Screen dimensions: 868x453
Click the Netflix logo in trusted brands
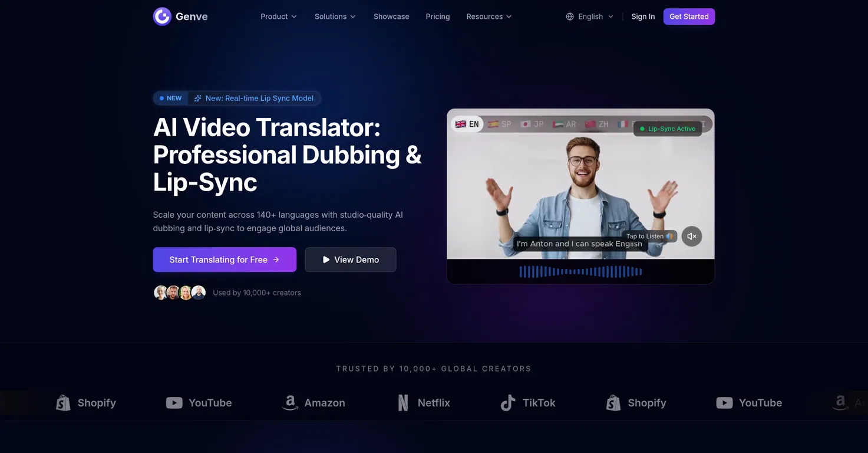click(424, 403)
